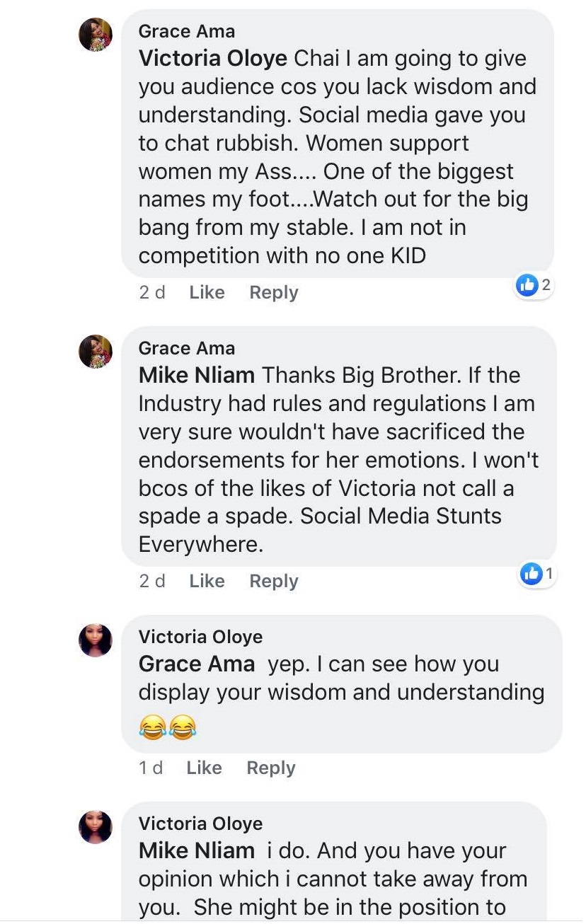Open tagged Victoria Oloye mention in first comment
Viewport: 586px width, 924px height.
213,58
